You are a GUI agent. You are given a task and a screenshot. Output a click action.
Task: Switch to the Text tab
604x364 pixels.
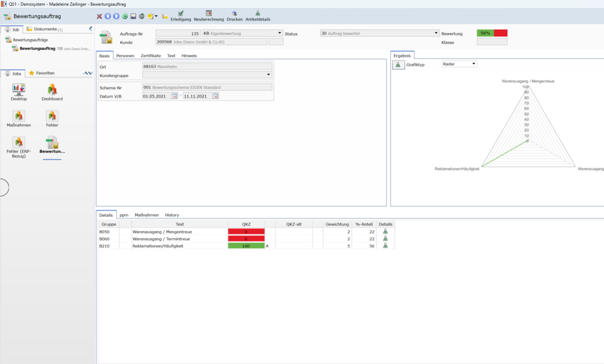(171, 55)
